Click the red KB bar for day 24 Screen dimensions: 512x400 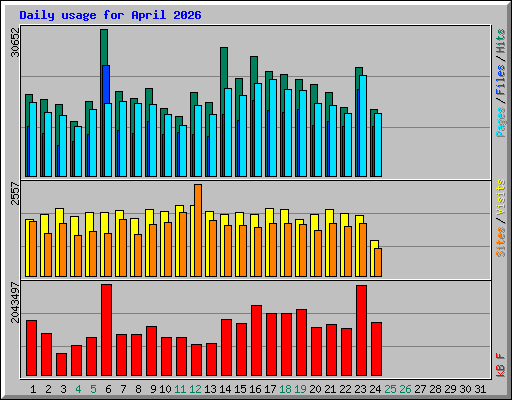376,349
